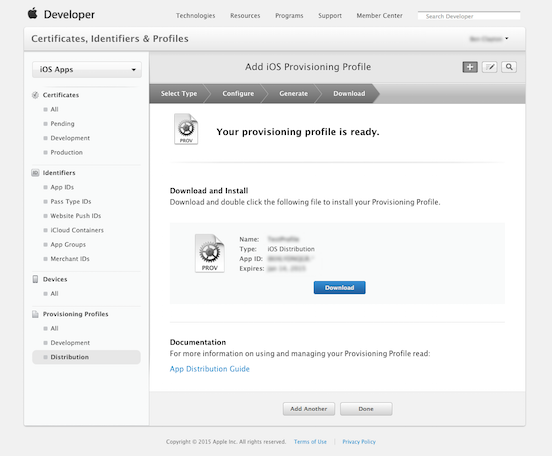Select Pending certificates
Image resolution: width=552 pixels, height=456 pixels.
62,124
